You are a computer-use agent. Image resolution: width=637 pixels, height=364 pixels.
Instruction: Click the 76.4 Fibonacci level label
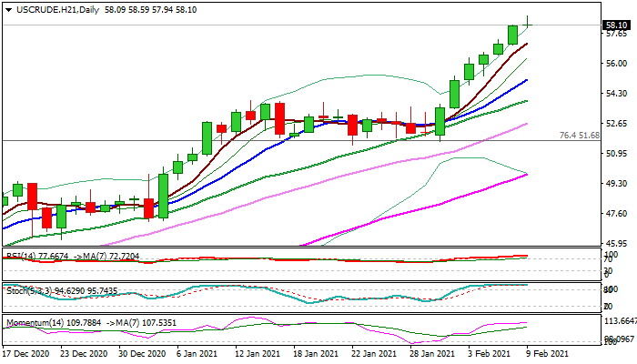pyautogui.click(x=579, y=135)
